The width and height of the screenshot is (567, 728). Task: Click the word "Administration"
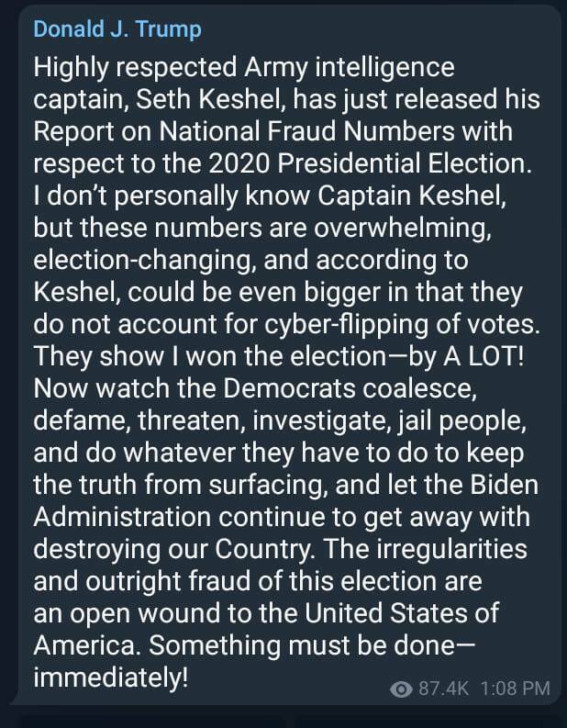pyautogui.click(x=123, y=516)
